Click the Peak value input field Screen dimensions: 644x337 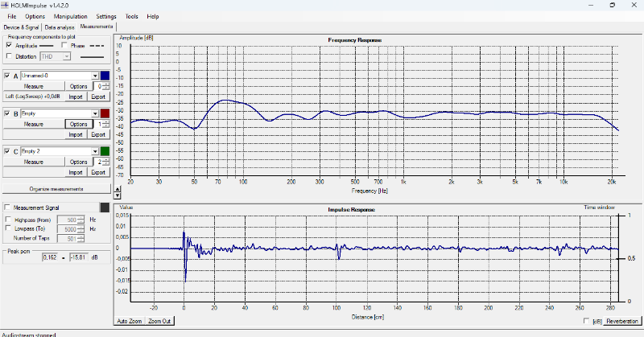tap(51, 257)
